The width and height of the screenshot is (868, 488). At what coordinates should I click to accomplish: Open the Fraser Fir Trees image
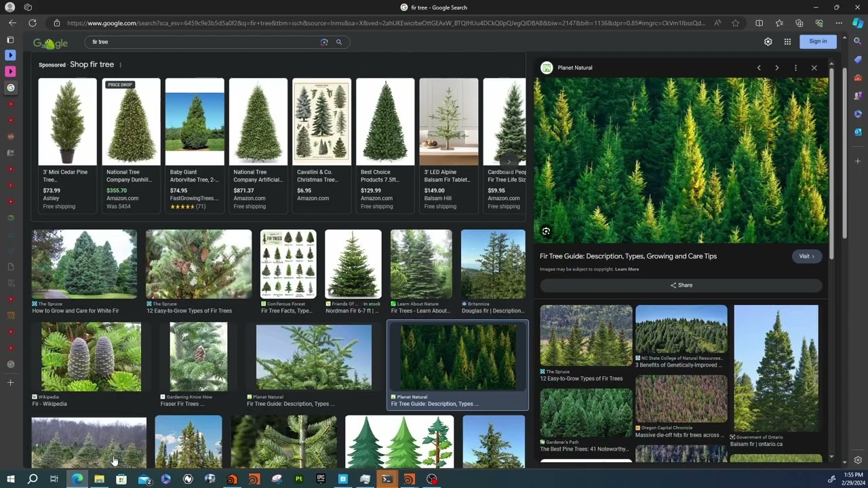pyautogui.click(x=199, y=357)
